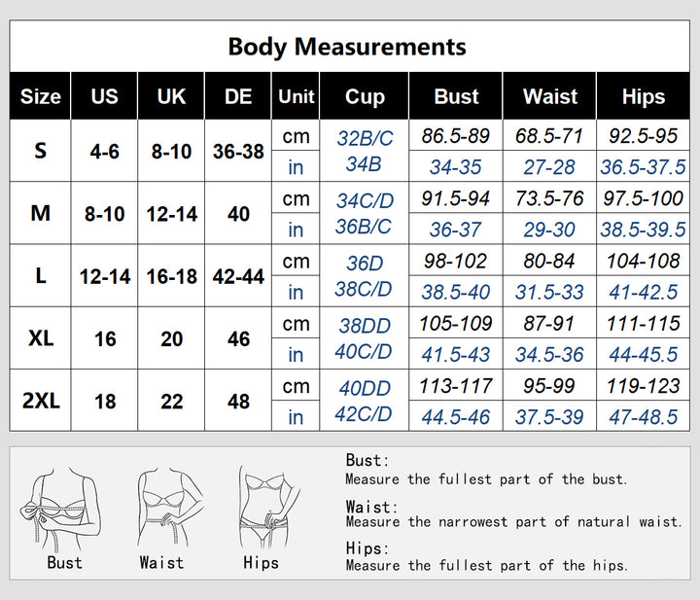Select the Body Measurements title
This screenshot has height=600, width=700.
pyautogui.click(x=347, y=47)
